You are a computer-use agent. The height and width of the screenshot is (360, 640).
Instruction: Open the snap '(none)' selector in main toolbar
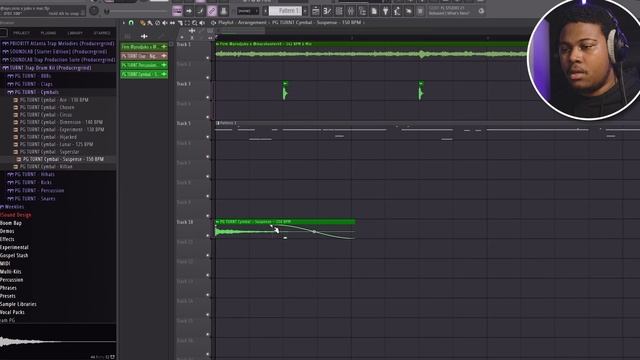pos(248,11)
